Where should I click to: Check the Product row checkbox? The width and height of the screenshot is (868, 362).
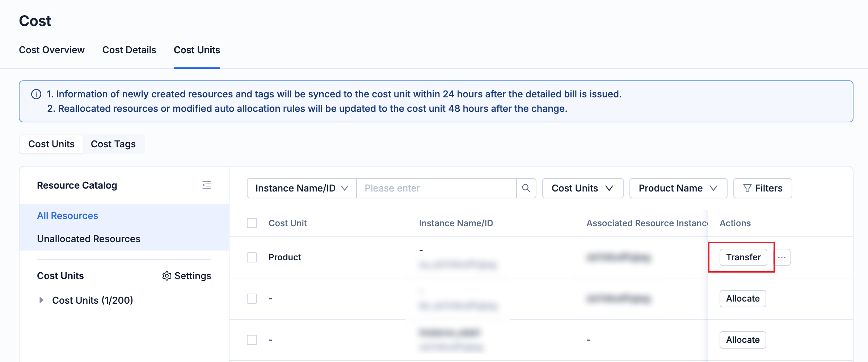pyautogui.click(x=252, y=257)
